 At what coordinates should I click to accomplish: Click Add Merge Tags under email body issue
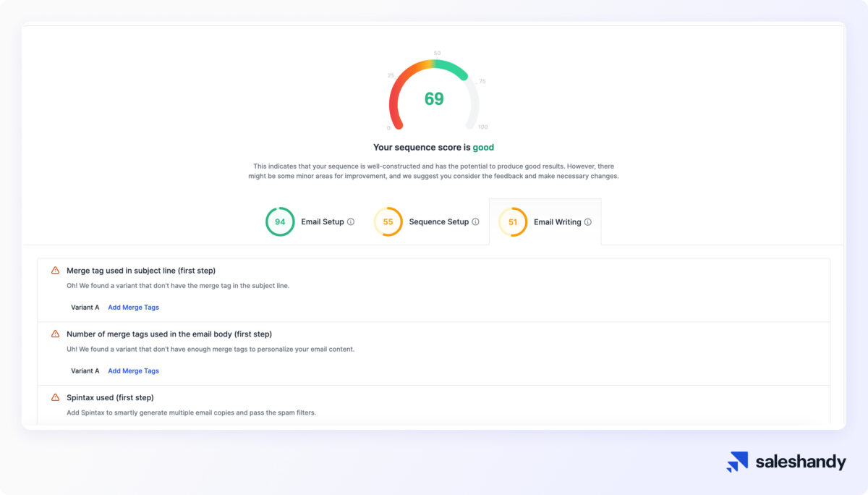point(133,371)
